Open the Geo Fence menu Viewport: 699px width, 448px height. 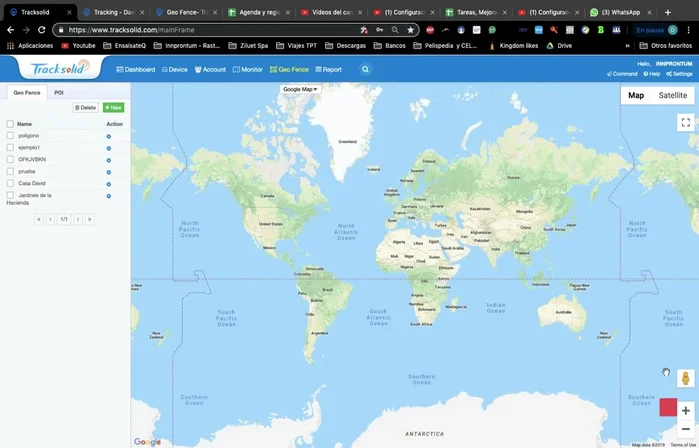[289, 70]
